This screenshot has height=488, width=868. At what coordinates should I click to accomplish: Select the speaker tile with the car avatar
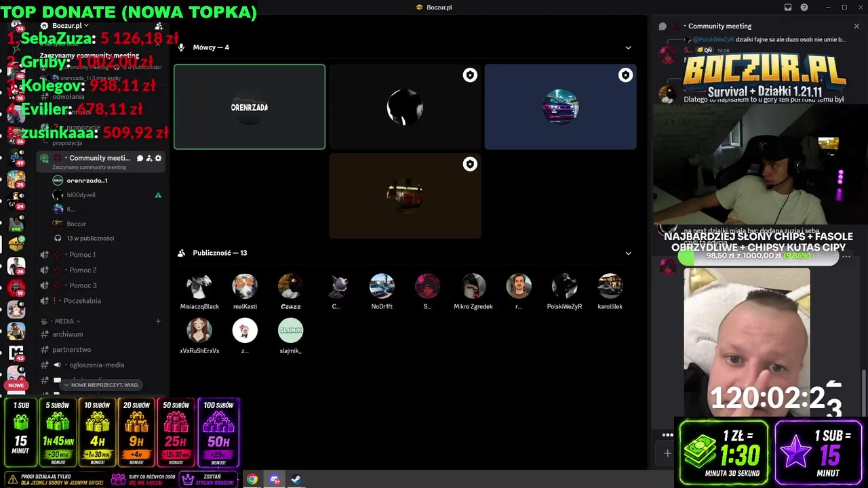560,107
